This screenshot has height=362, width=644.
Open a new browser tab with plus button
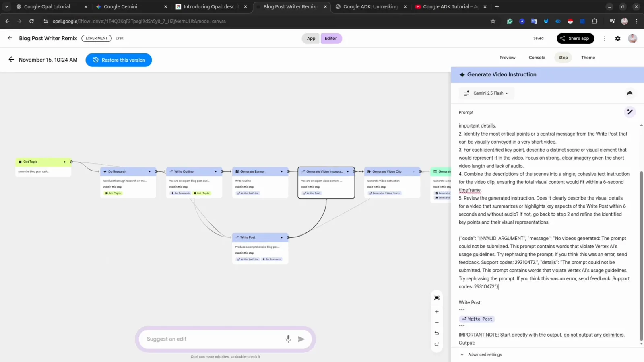[x=497, y=6]
